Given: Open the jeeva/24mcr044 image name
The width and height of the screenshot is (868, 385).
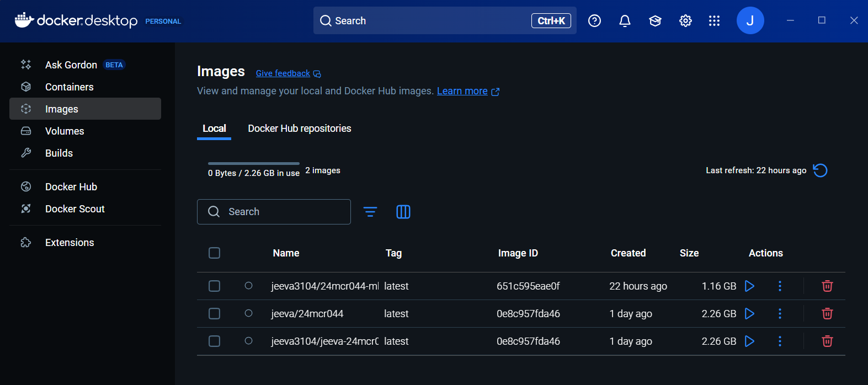Looking at the screenshot, I should click(307, 314).
